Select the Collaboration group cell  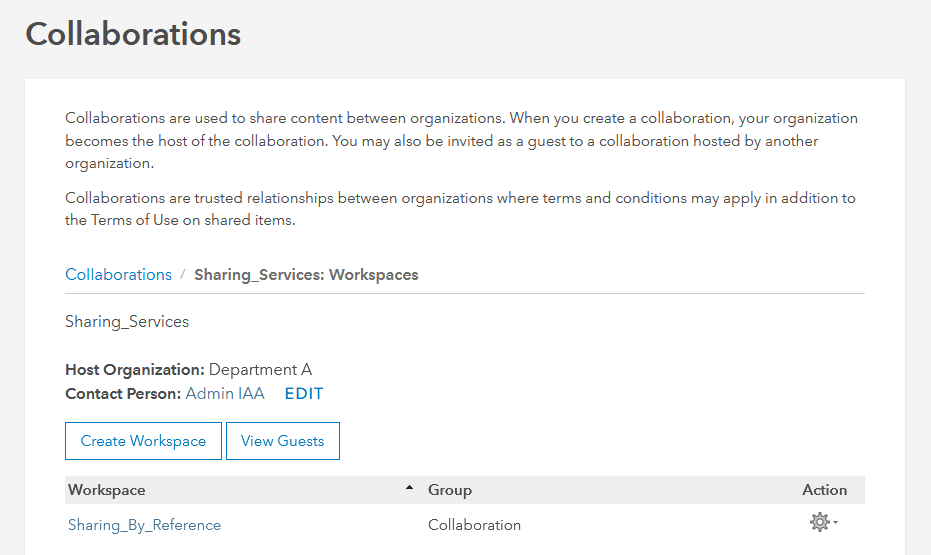tap(474, 525)
